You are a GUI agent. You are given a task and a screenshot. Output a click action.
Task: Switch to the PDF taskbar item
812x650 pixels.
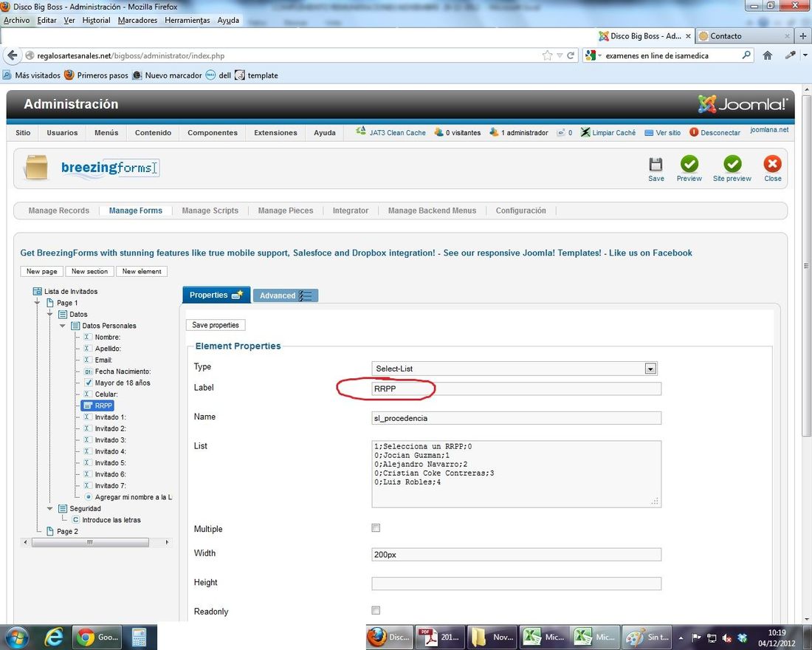point(438,637)
